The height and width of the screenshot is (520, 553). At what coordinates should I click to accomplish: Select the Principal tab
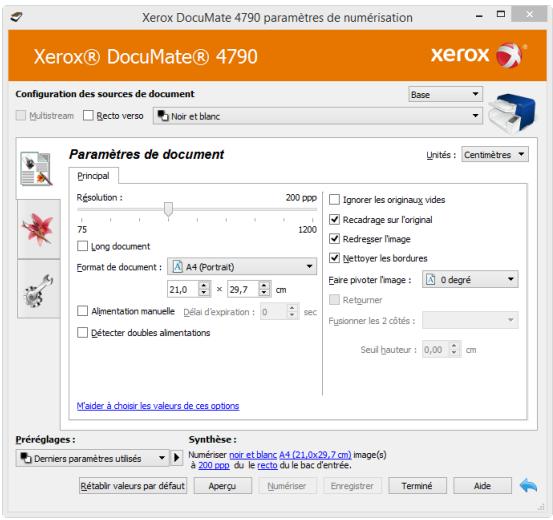coord(93,176)
